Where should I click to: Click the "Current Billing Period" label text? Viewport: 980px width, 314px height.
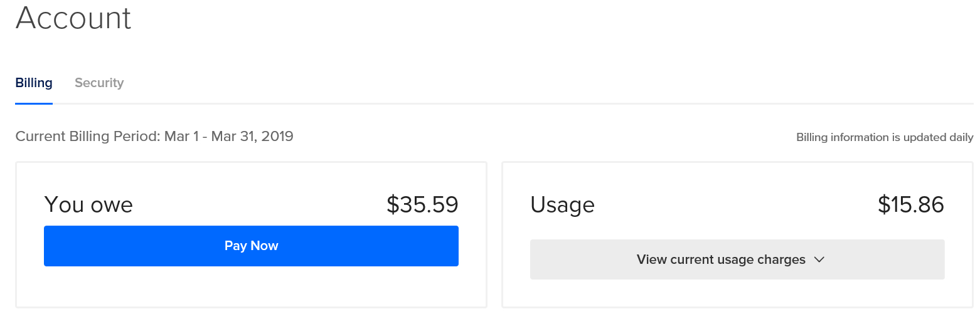coord(88,136)
